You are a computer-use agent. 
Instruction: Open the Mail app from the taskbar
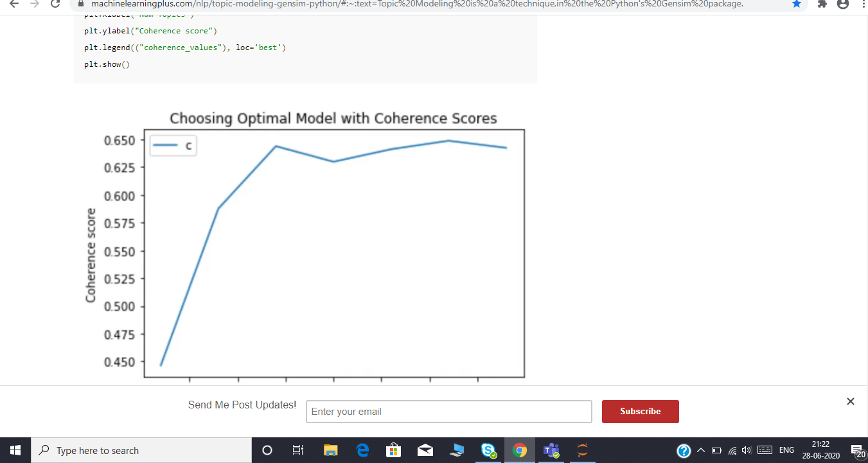pos(425,450)
